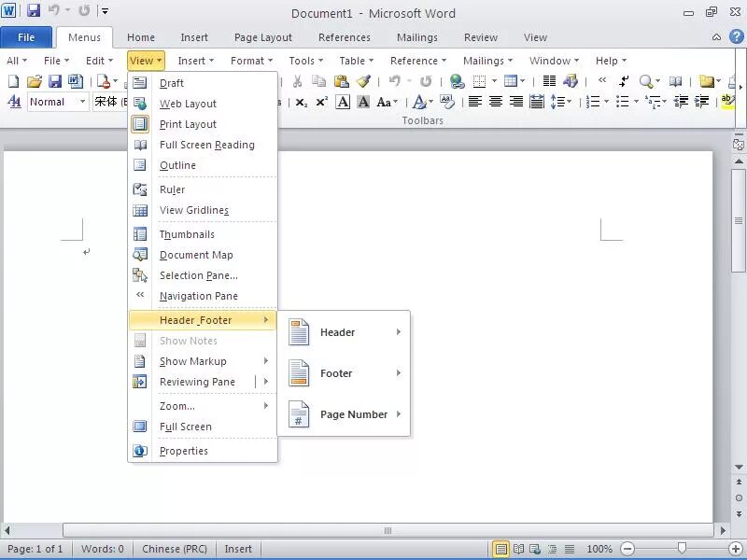Expand the Header submenu arrow
This screenshot has height=560, width=747.
point(399,332)
